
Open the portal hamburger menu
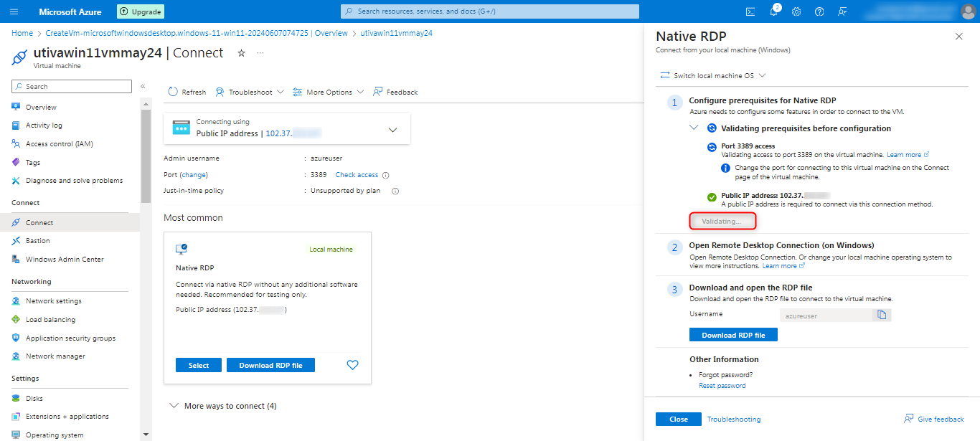click(14, 11)
